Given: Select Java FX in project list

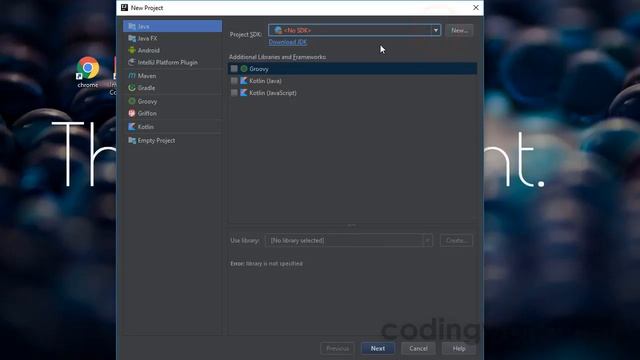Looking at the screenshot, I should coord(147,38).
